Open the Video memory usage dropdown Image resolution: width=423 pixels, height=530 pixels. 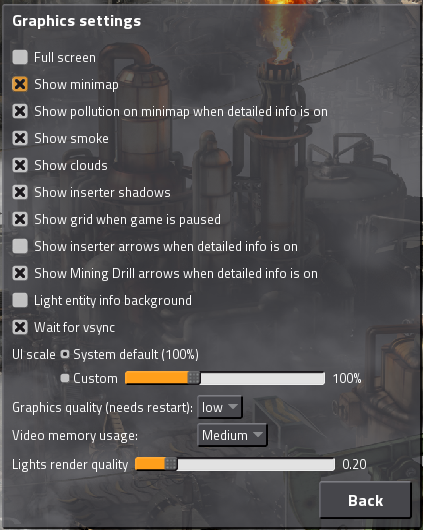232,435
